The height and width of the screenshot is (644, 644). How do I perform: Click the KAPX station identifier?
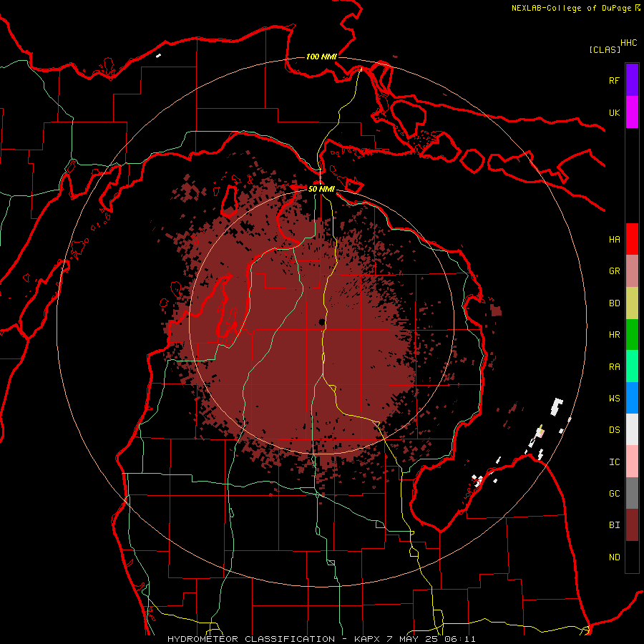(369, 639)
